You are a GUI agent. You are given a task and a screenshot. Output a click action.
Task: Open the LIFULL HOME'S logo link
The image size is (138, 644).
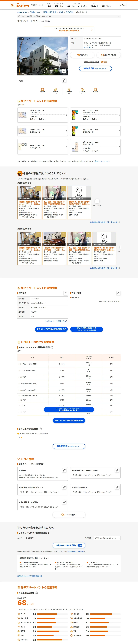coord(19,5)
